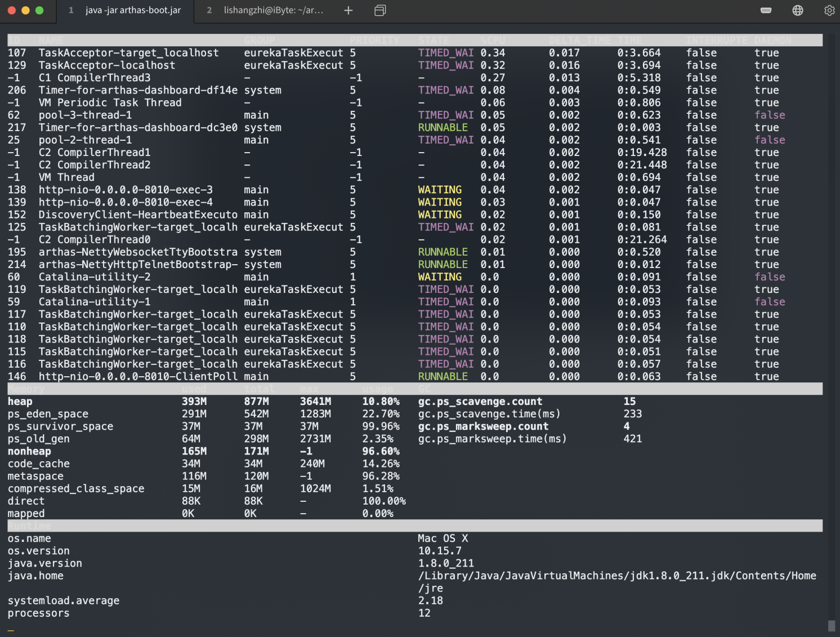Open a new terminal tab with the plus icon
The height and width of the screenshot is (637, 840).
[348, 10]
